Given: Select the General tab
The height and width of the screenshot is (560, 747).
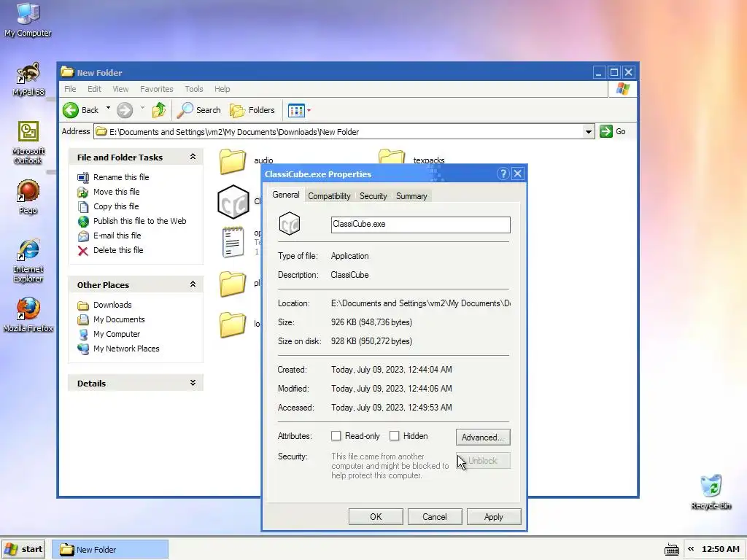Looking at the screenshot, I should 286,195.
